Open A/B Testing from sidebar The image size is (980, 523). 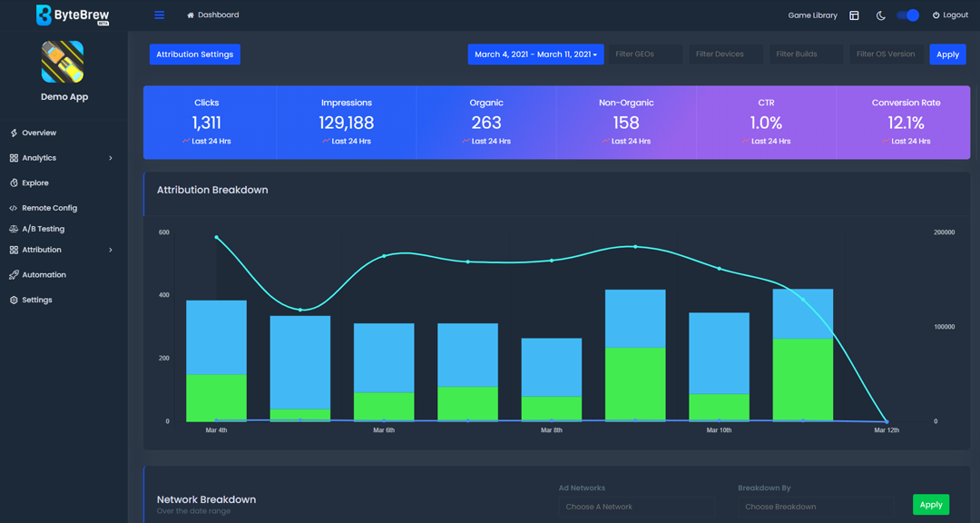pos(43,229)
